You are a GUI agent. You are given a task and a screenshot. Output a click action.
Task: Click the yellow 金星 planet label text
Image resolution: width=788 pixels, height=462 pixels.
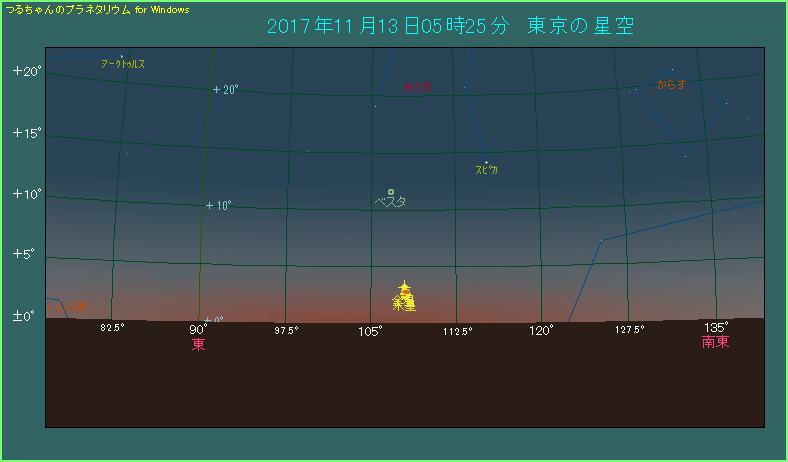[404, 303]
